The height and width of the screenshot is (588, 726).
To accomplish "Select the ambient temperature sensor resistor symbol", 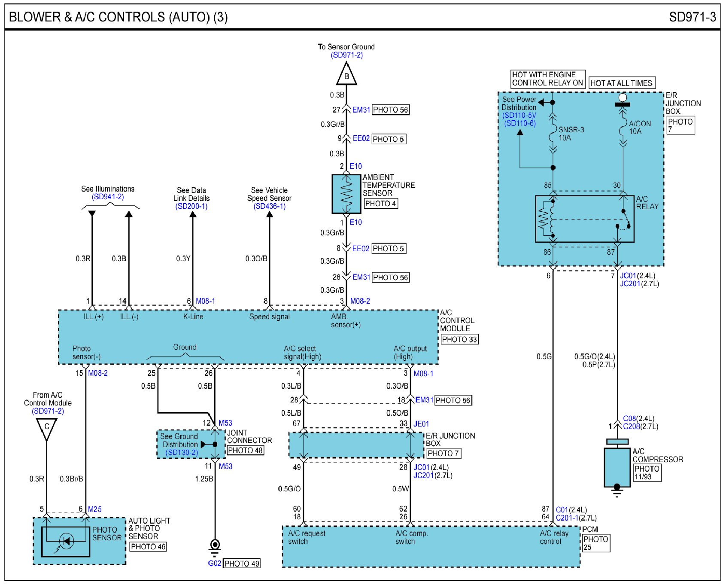I will pyautogui.click(x=346, y=194).
